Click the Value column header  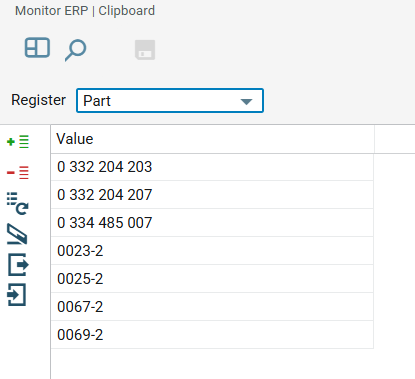pos(212,139)
